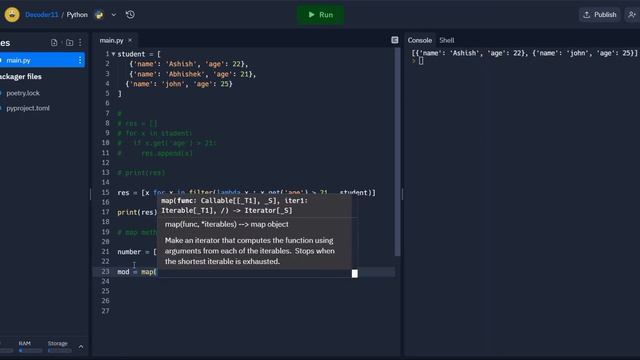Image resolution: width=640 pixels, height=360 pixels.
Task: Click the map function signature tooltip
Action: tap(234, 206)
